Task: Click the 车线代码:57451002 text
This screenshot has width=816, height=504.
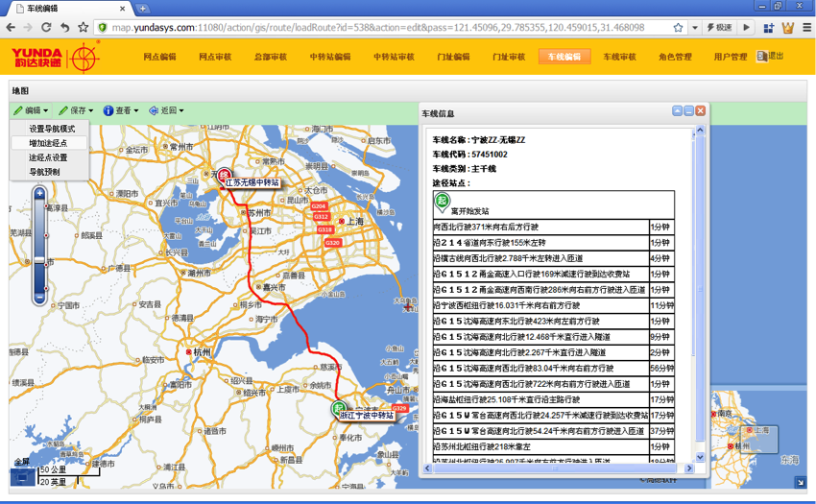Action: point(470,155)
